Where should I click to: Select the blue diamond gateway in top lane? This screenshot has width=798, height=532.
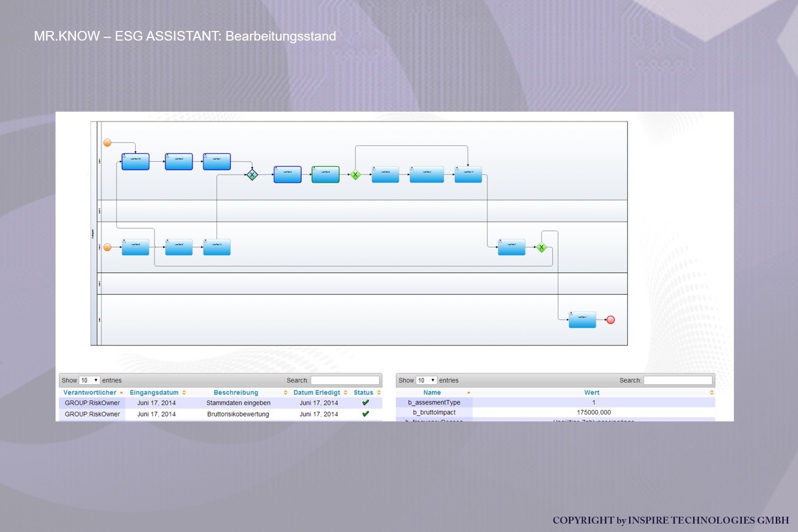pyautogui.click(x=252, y=175)
